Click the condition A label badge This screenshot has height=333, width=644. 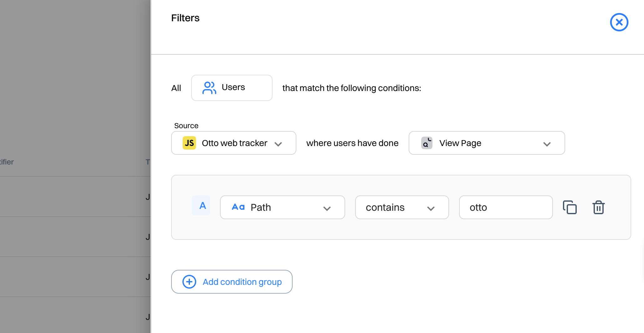pos(201,205)
